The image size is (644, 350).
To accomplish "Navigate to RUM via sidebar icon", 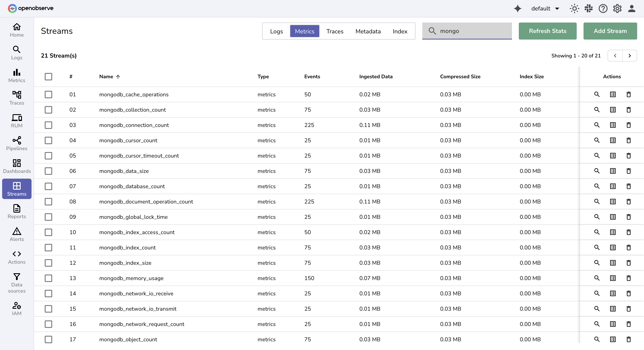I will click(16, 121).
